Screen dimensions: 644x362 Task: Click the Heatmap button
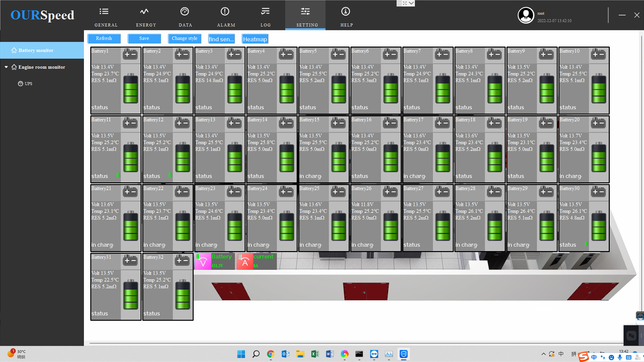[255, 39]
